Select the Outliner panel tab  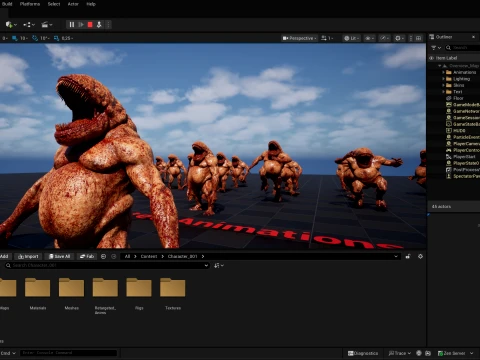click(444, 37)
